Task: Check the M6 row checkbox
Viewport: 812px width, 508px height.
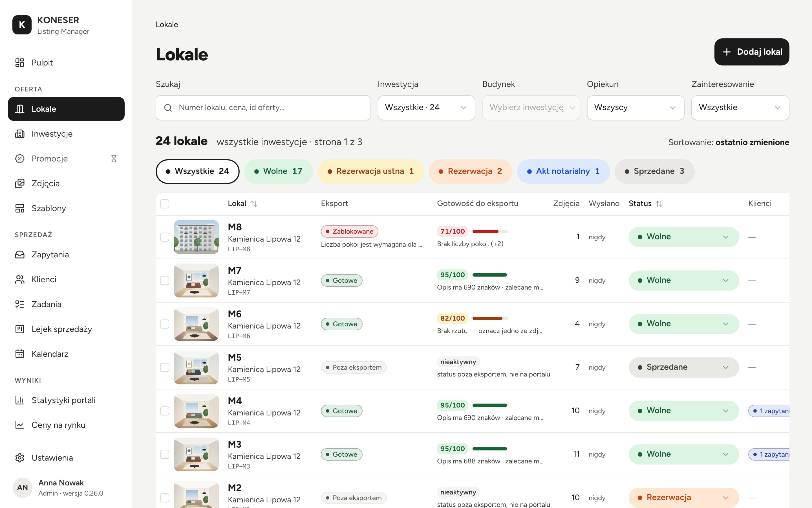Action: (x=165, y=324)
